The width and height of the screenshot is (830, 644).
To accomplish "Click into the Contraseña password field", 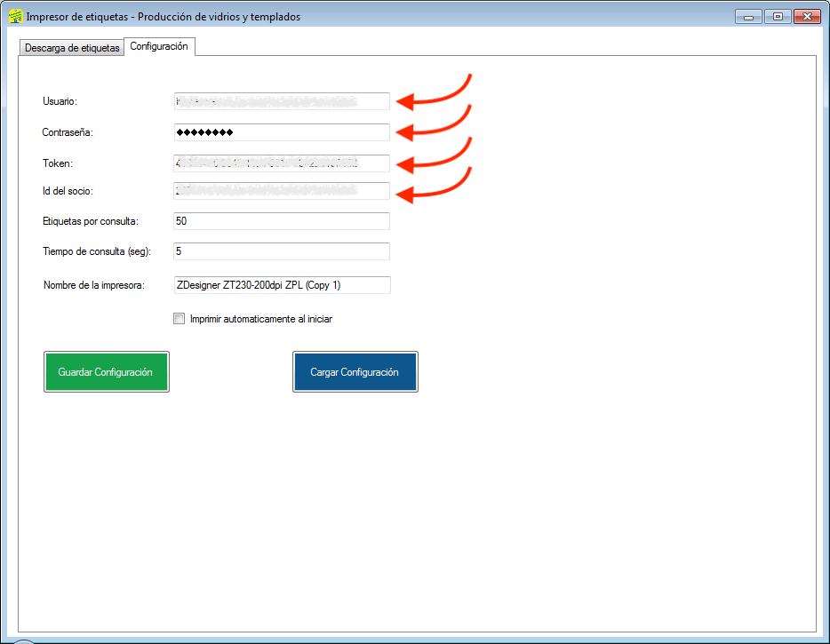I will (282, 132).
